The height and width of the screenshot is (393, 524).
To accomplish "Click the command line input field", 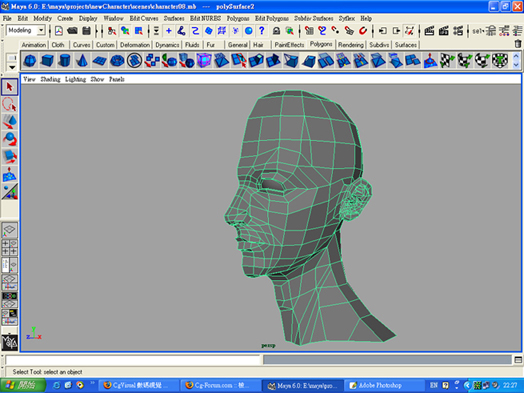I will pyautogui.click(x=133, y=360).
